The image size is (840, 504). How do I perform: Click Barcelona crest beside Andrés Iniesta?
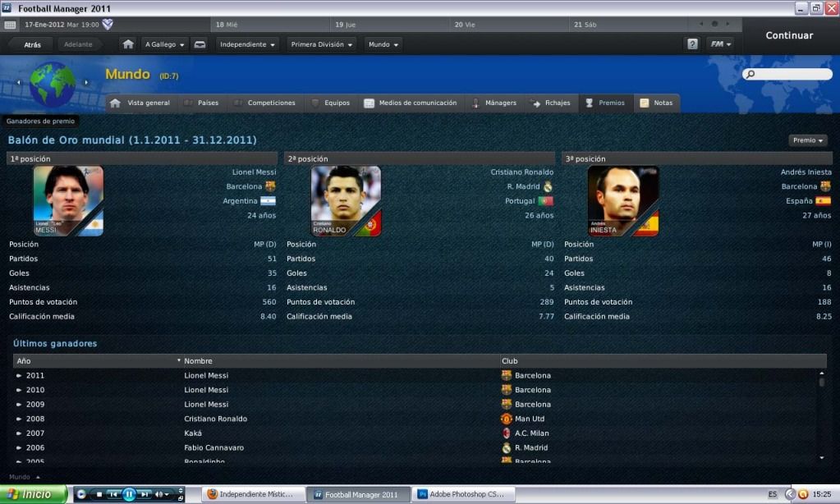click(x=825, y=186)
